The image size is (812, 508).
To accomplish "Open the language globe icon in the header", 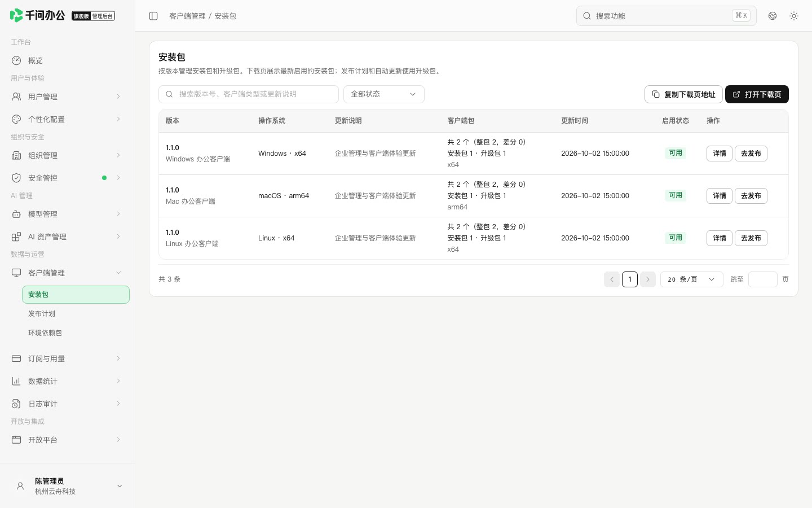I will click(x=773, y=16).
